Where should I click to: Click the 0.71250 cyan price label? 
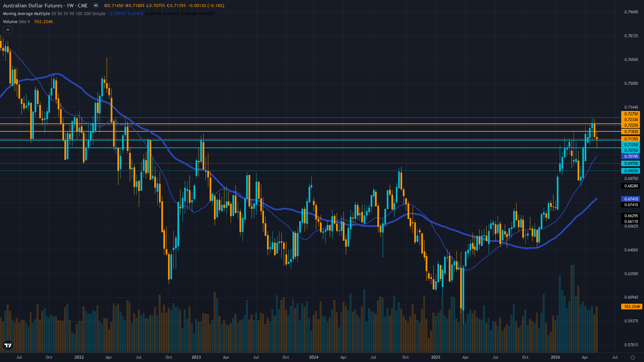pyautogui.click(x=631, y=145)
